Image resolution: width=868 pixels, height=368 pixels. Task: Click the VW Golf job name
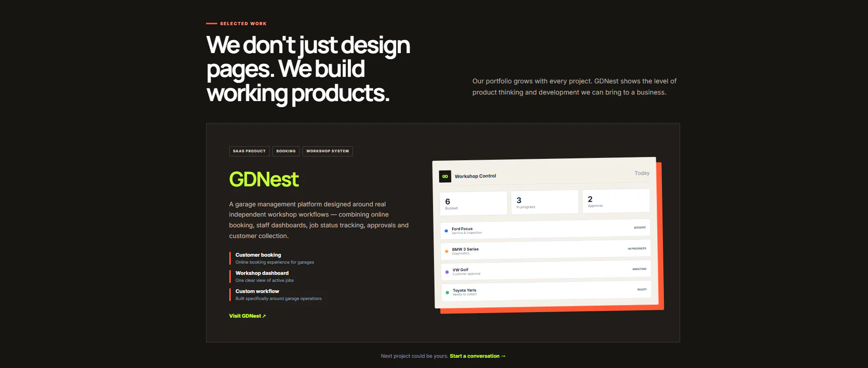pos(460,270)
